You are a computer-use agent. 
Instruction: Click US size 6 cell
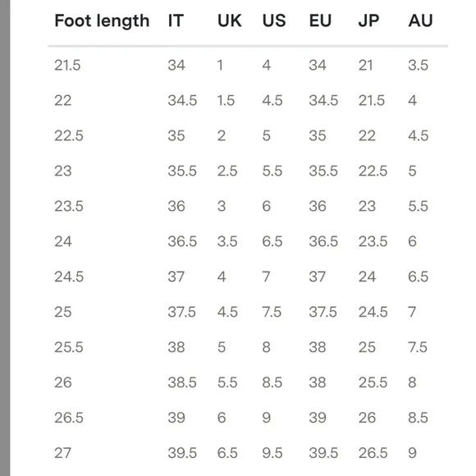266,206
